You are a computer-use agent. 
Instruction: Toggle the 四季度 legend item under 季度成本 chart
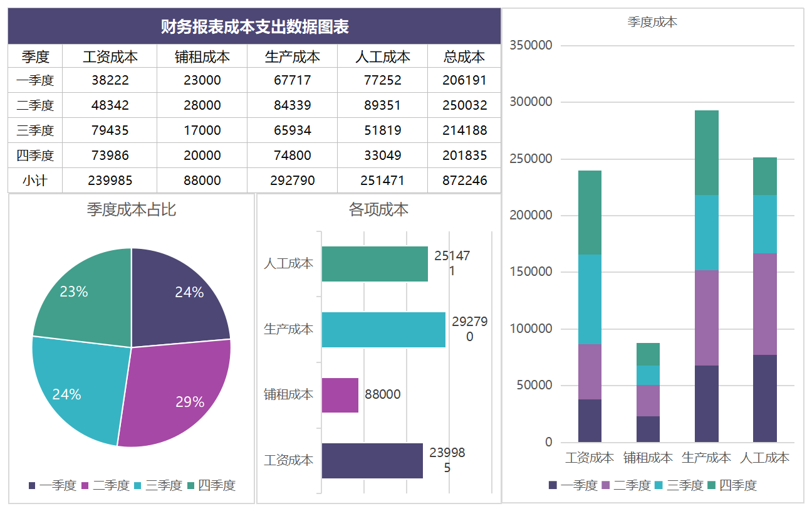tap(739, 485)
